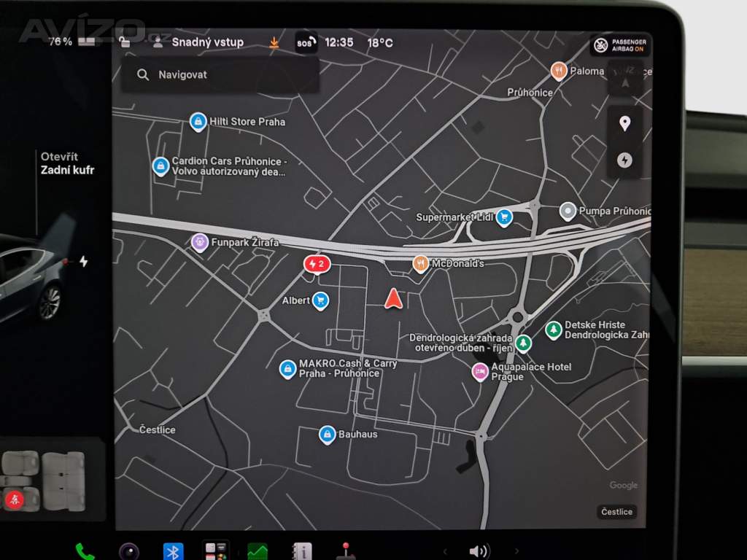Select the Dendrologická zahrada park pin
Viewport: 747px width, 560px height.
coord(523,343)
